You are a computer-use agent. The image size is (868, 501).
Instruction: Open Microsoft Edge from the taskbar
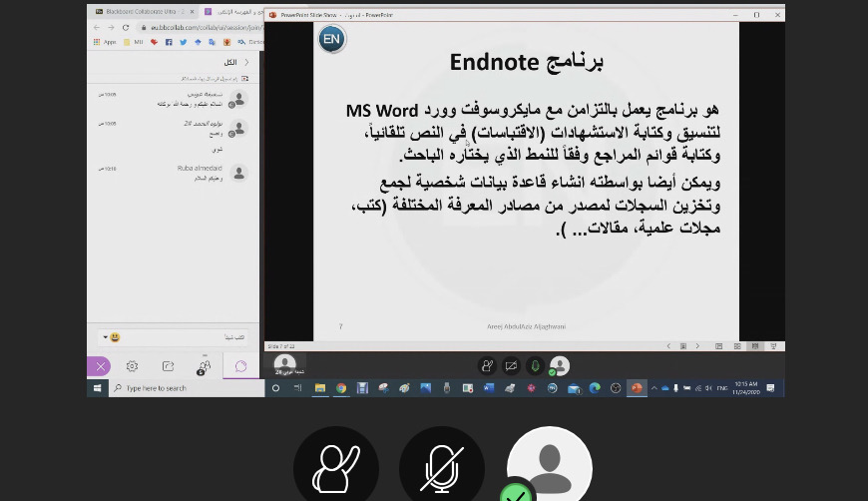click(x=595, y=388)
